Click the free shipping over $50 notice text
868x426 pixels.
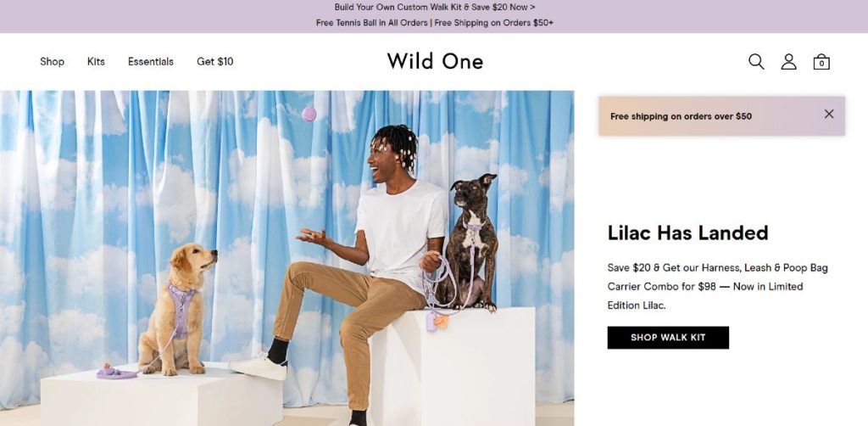coord(681,116)
